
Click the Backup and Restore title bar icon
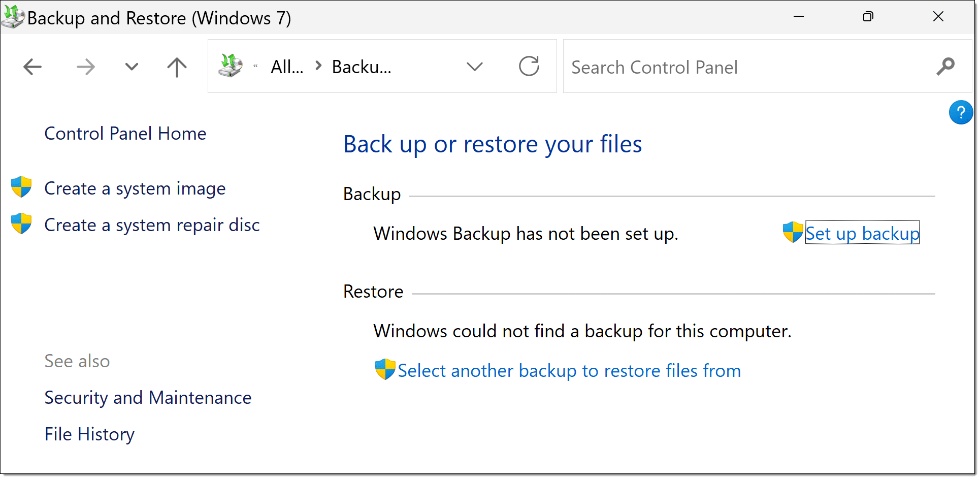point(13,17)
